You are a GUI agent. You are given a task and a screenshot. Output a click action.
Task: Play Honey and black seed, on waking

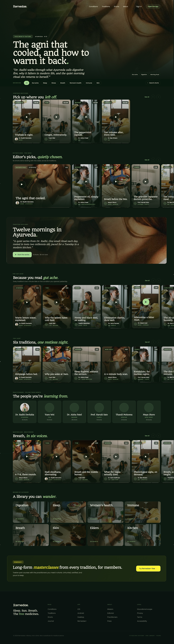point(86,302)
